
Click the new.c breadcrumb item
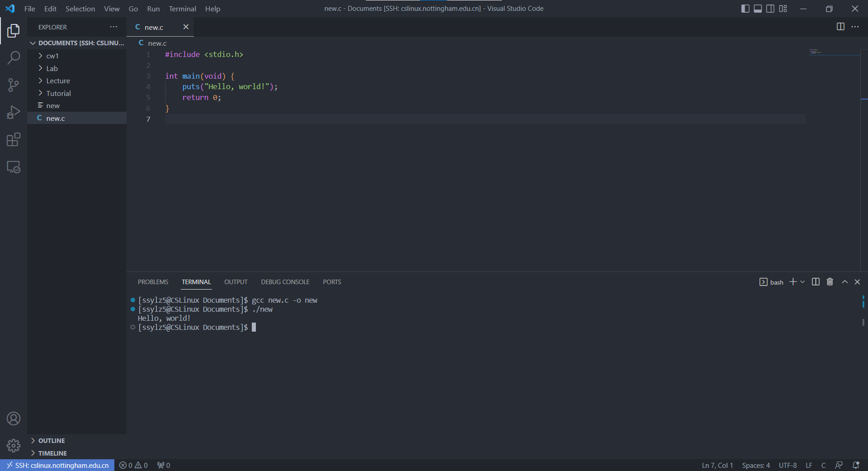click(152, 43)
